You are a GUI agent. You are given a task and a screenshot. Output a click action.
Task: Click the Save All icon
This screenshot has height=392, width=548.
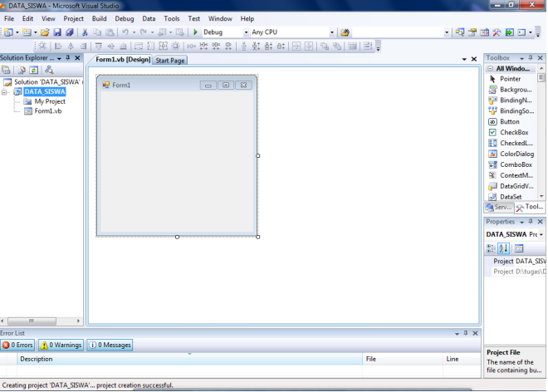70,32
